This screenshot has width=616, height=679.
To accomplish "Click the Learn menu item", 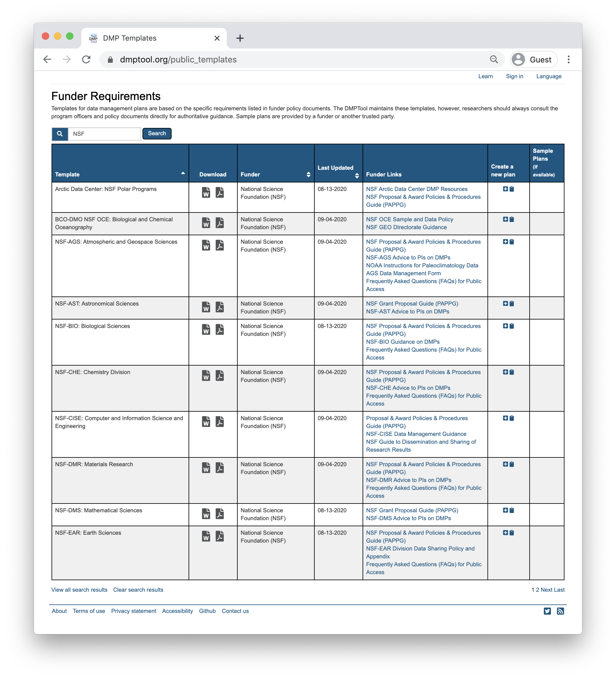I will tap(486, 76).
